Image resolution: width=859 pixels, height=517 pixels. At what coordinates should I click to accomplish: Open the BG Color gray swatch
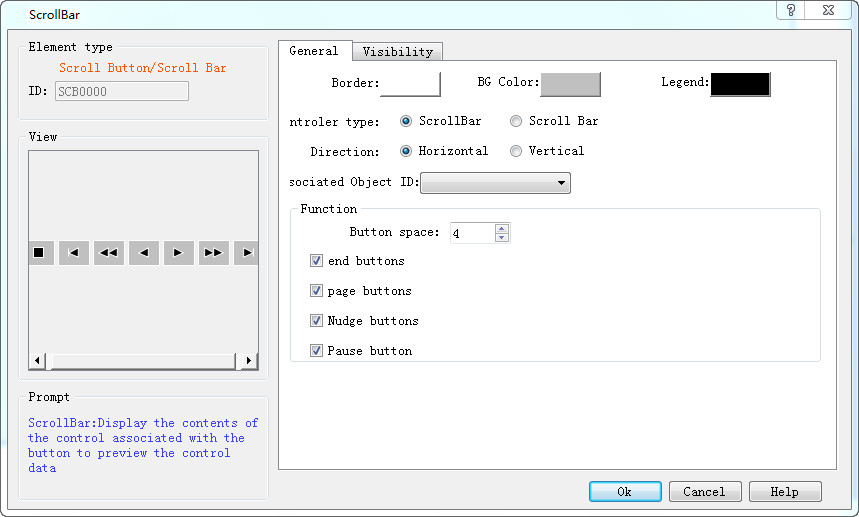pyautogui.click(x=570, y=84)
